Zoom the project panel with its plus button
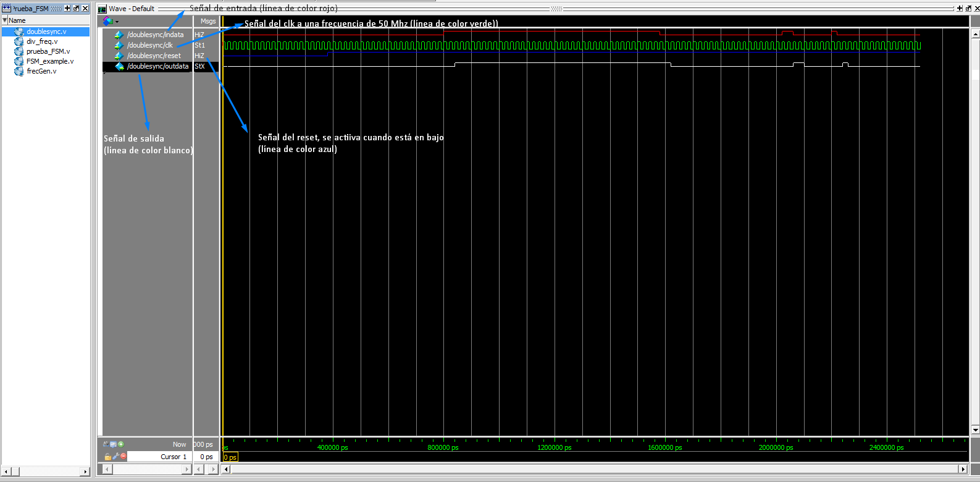980x482 pixels. click(67, 9)
